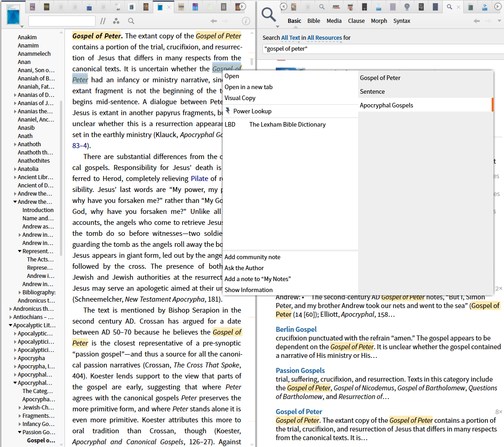Choose Add a note to "My Notes"
Viewport: 504px width, 447px height.
[257, 279]
